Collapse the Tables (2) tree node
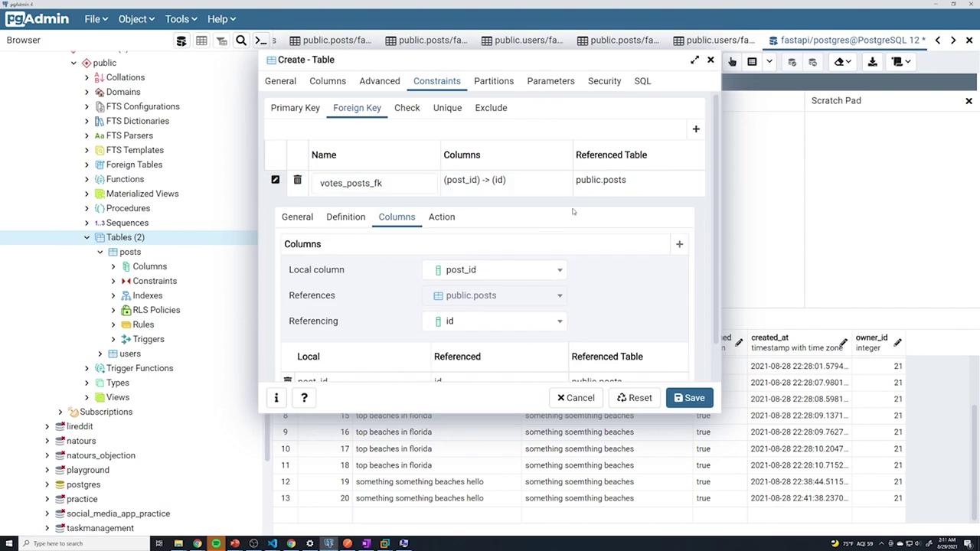Viewport: 980px width, 551px height. click(87, 238)
